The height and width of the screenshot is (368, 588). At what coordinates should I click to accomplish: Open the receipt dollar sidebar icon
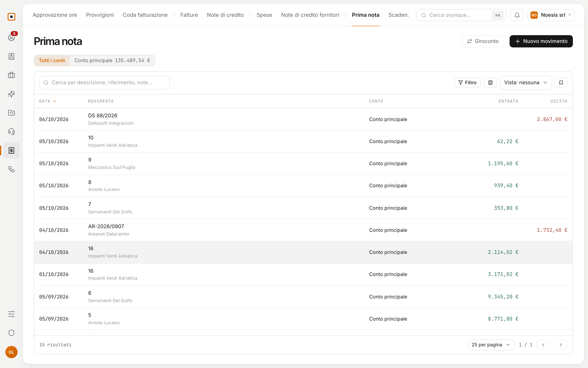[x=11, y=150]
